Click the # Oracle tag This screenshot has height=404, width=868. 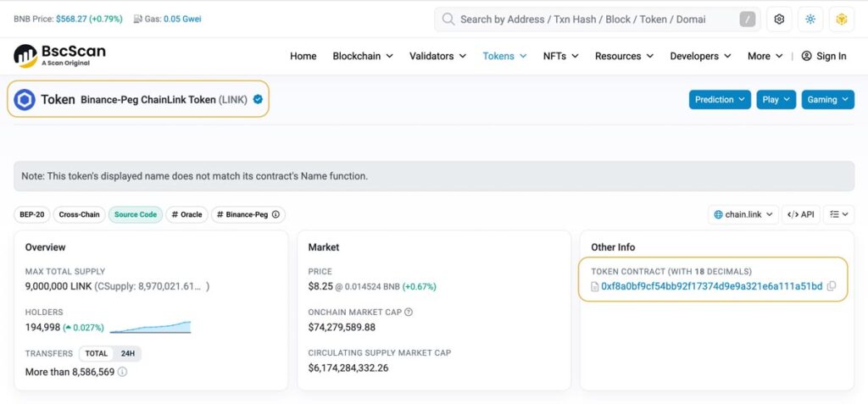tap(187, 215)
